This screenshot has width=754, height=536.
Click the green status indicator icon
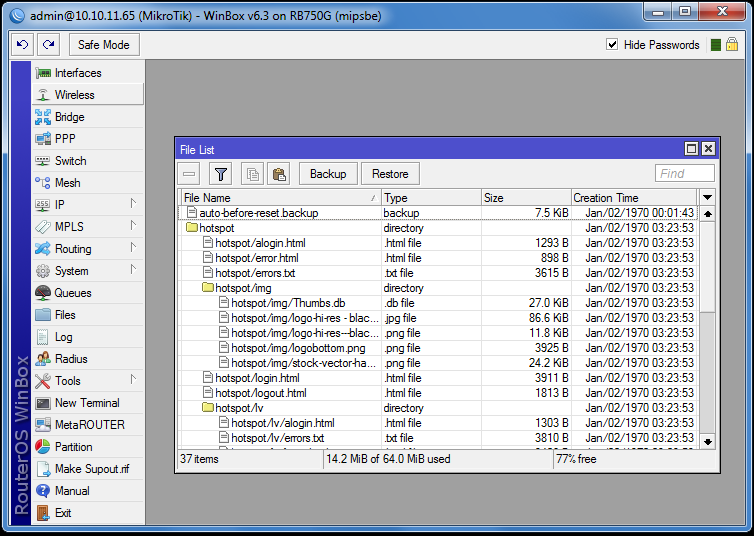coord(716,45)
